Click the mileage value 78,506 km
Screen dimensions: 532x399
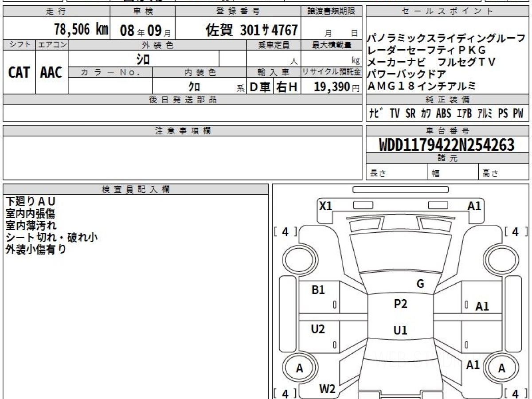pos(81,29)
